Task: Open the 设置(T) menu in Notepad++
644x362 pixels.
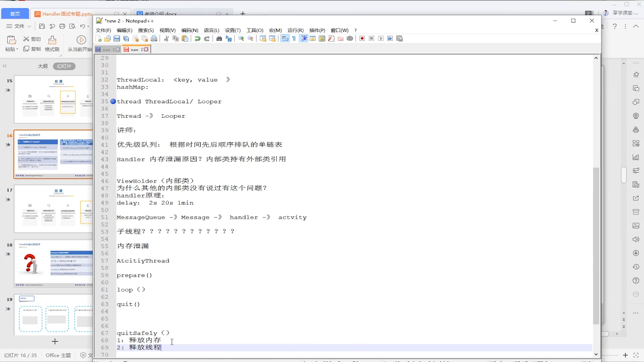Action: (233, 30)
